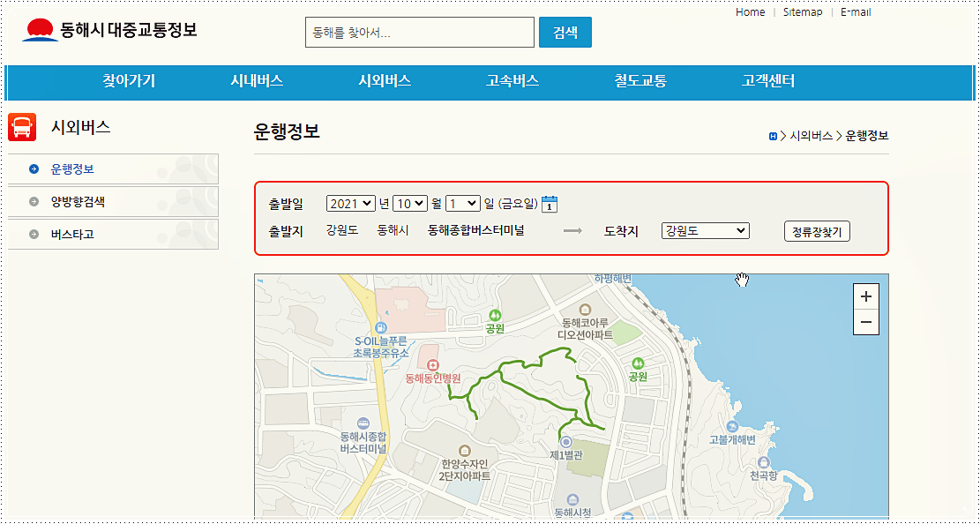Click the 정류장찾기 button

817,231
